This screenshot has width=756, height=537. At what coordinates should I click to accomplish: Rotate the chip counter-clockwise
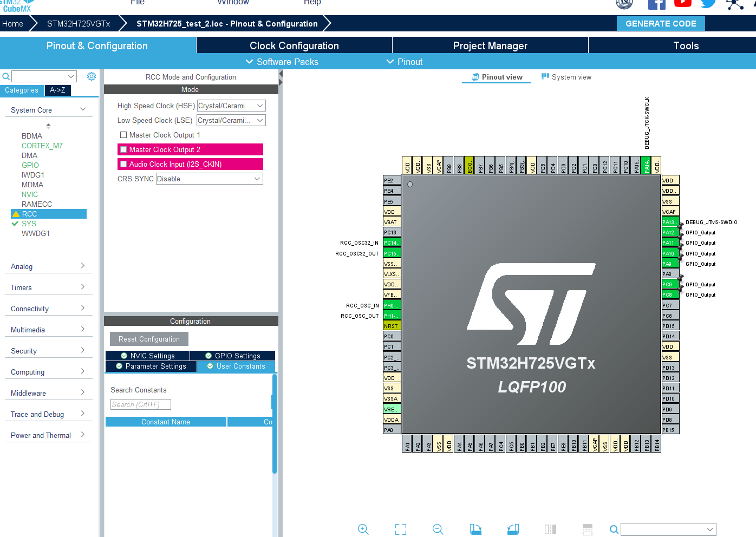[x=513, y=529]
